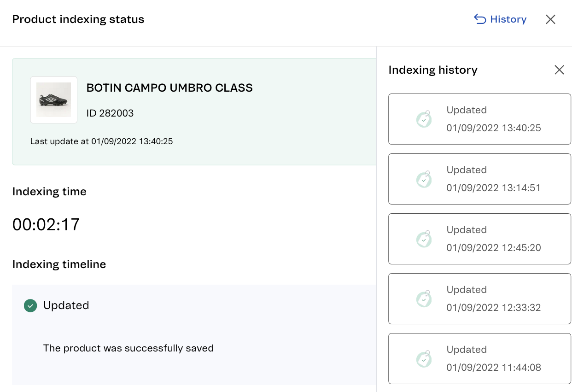The image size is (572, 392).
Task: Select the Updated entry dated 12:33:32
Action: click(480, 298)
